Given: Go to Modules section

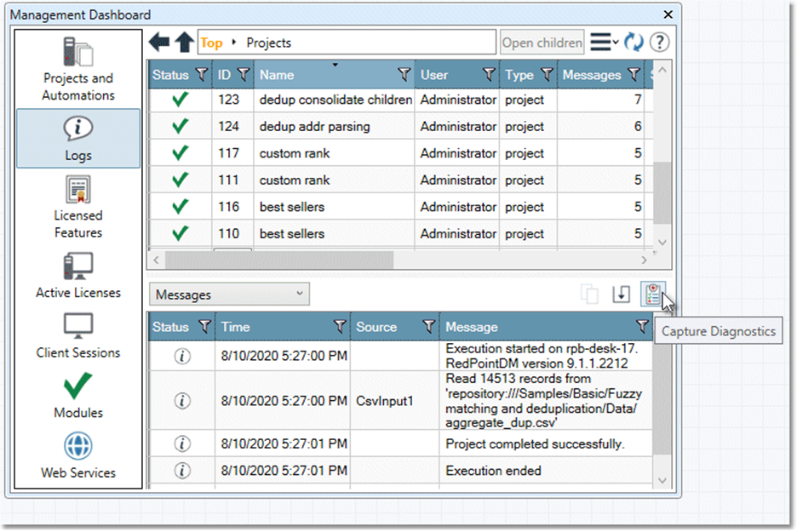Looking at the screenshot, I should (78, 396).
